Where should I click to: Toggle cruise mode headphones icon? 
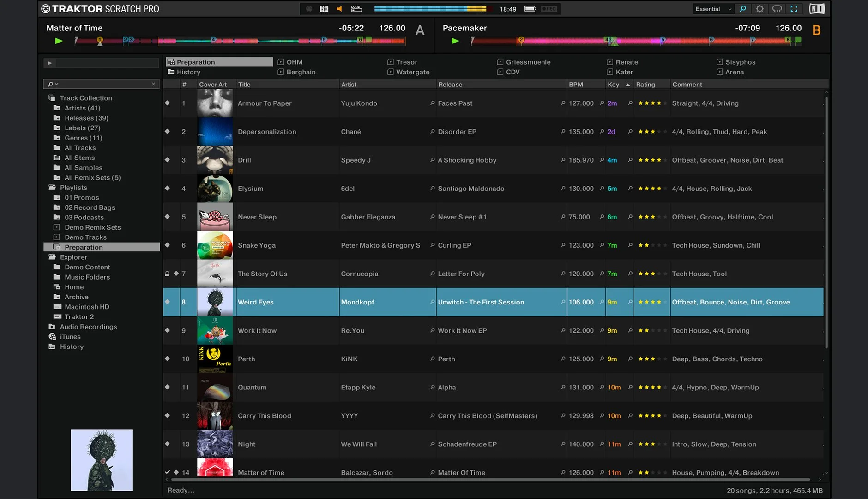tap(777, 9)
